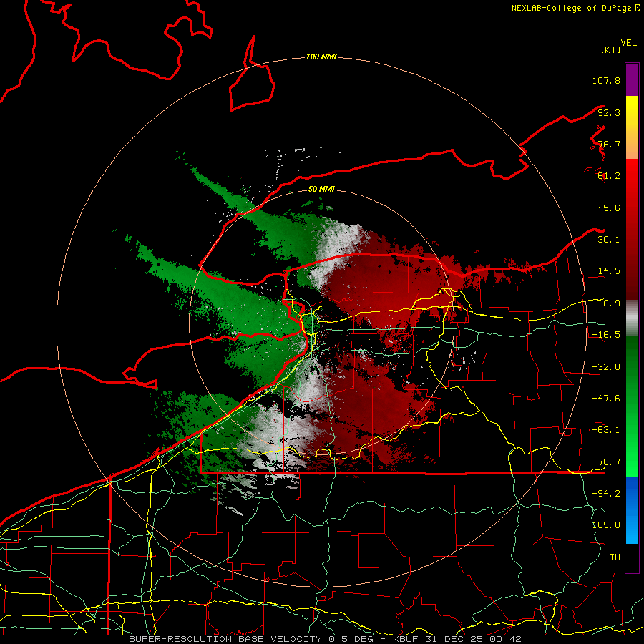The width and height of the screenshot is (644, 644).
Task: Pick the blue segment of velocity color bar
Action: pyautogui.click(x=632, y=510)
